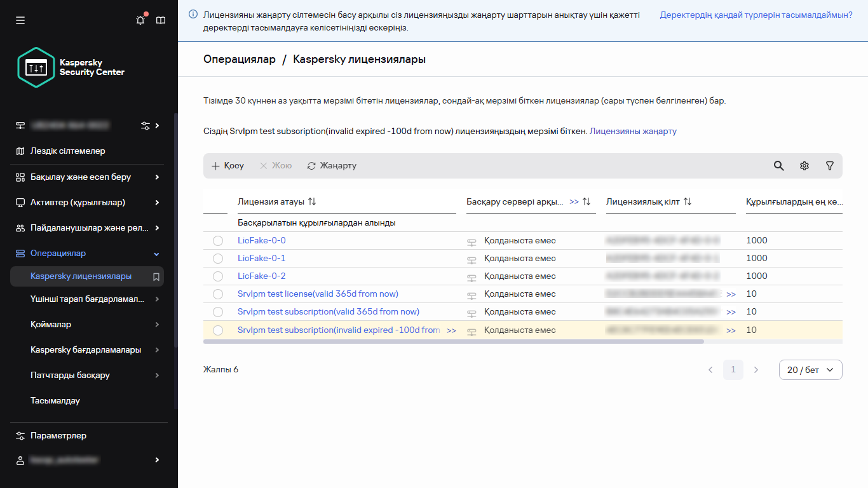868x488 pixels.
Task: Click the Лицензияны жаңарту link
Action: pyautogui.click(x=633, y=132)
